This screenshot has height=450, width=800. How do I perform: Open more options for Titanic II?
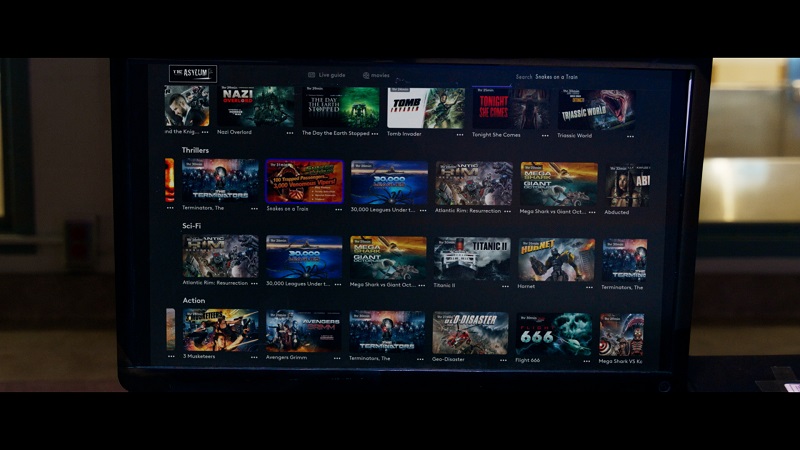tap(505, 286)
